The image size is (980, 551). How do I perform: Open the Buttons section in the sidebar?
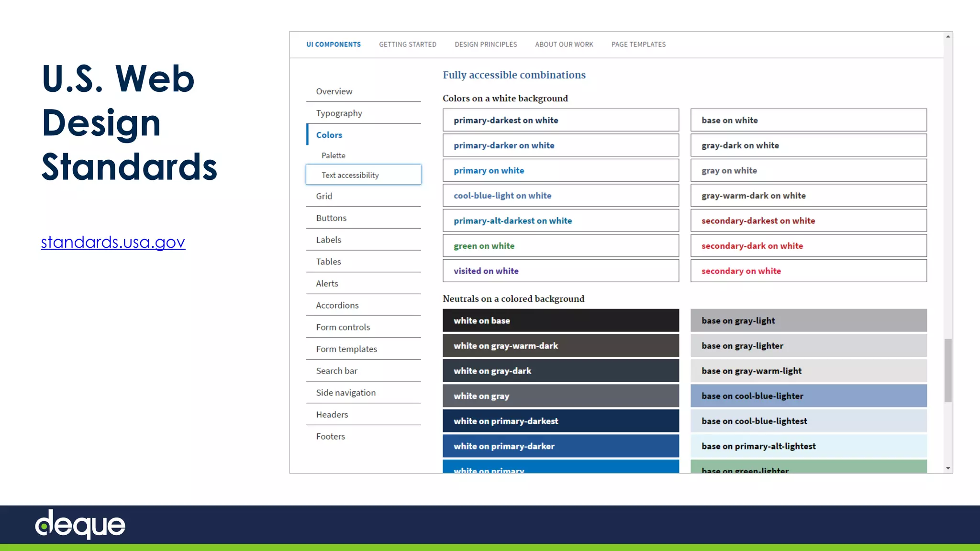click(364, 218)
